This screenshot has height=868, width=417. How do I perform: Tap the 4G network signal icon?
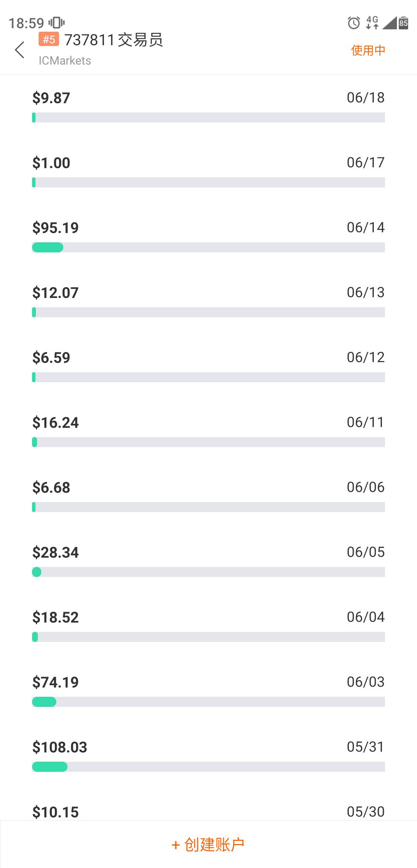coord(372,23)
